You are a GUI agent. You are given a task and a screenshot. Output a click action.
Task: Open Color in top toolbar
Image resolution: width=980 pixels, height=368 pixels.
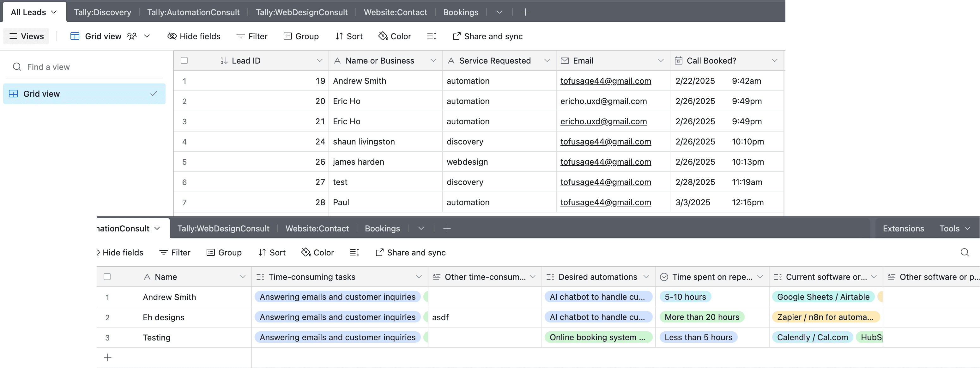pyautogui.click(x=395, y=36)
